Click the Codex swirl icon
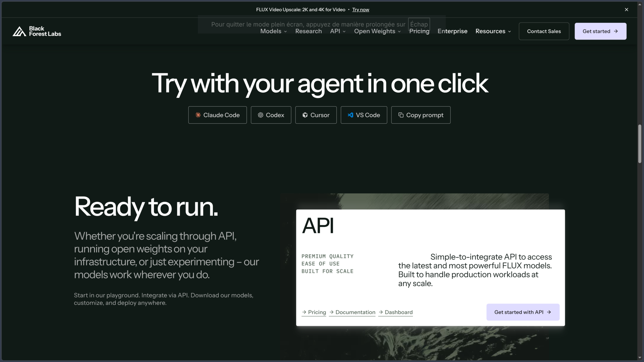 point(261,115)
